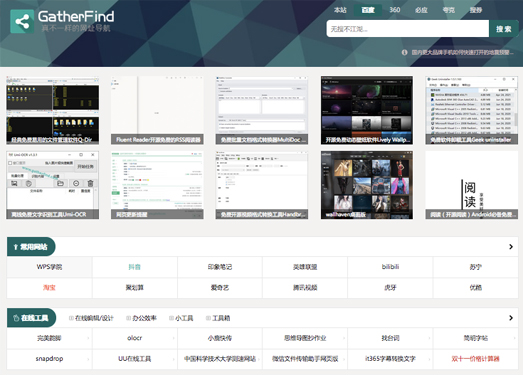Switch to the 办公效率 sub-tab
The width and height of the screenshot is (523, 375).
141,318
